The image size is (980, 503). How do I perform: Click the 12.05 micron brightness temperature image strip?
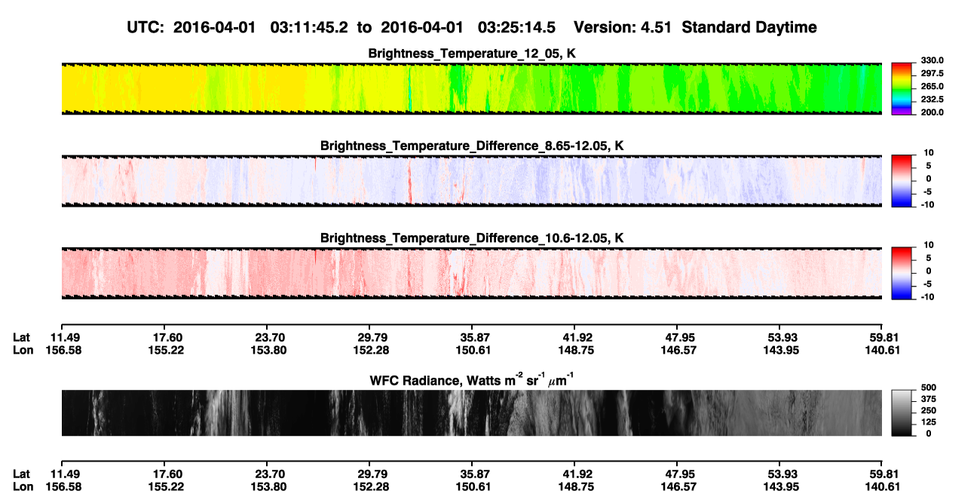pos(471,89)
